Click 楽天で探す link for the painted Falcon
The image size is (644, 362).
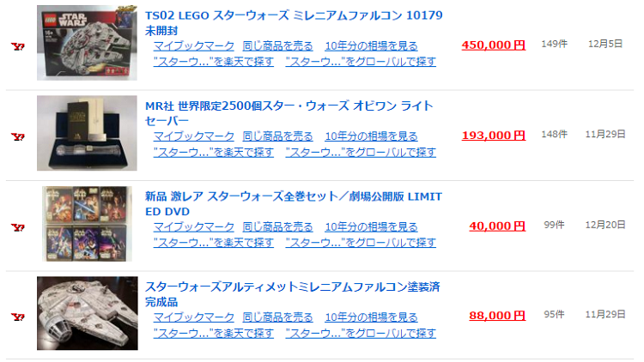(x=214, y=333)
